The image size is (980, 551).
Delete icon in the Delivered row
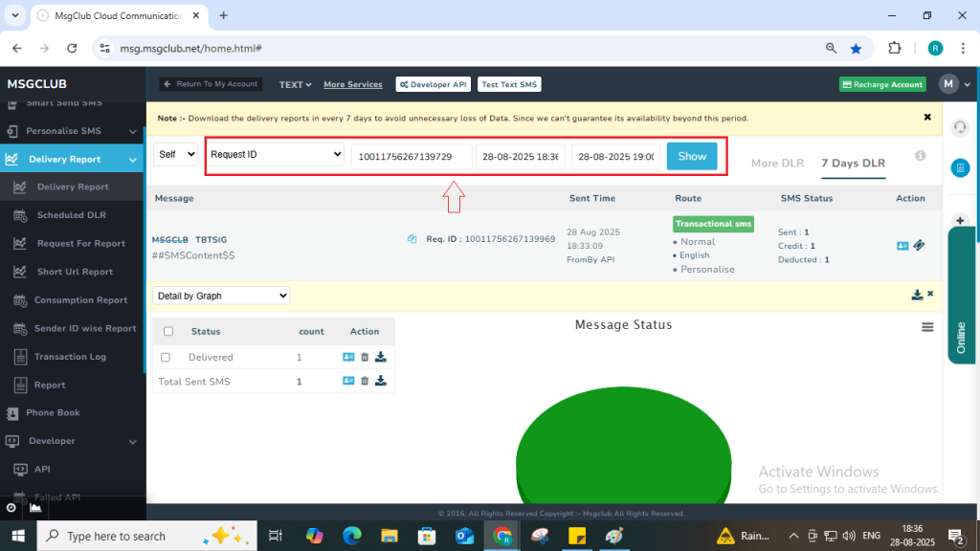pyautogui.click(x=365, y=358)
